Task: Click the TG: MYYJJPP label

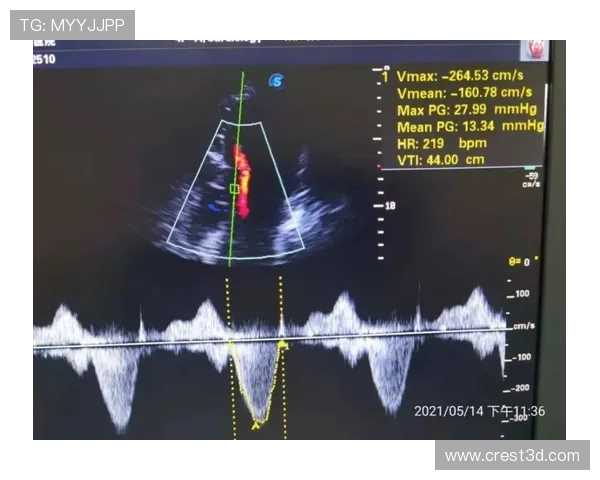Action: click(x=72, y=25)
